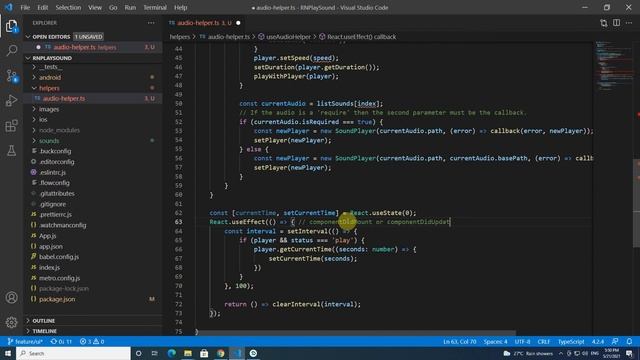Open the Help menu
This screenshot has width=640, height=360.
(180, 7)
